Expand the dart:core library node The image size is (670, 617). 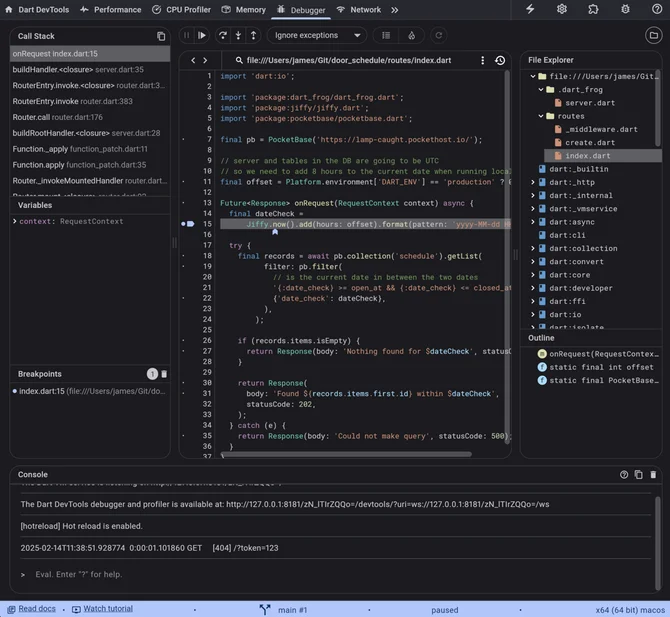tap(533, 275)
